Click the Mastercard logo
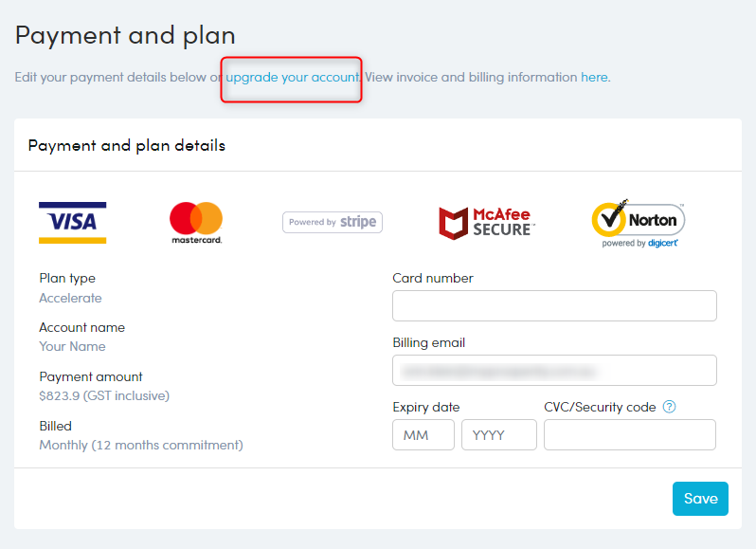This screenshot has height=549, width=756. tap(196, 223)
